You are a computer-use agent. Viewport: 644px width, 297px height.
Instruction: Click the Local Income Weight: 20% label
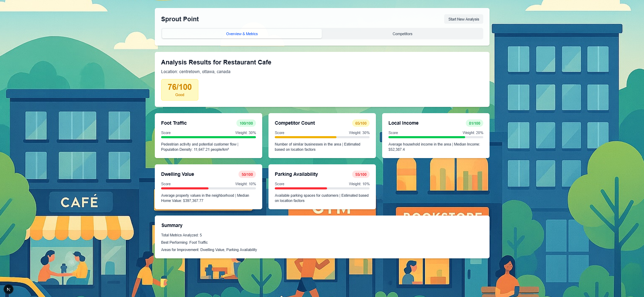473,133
